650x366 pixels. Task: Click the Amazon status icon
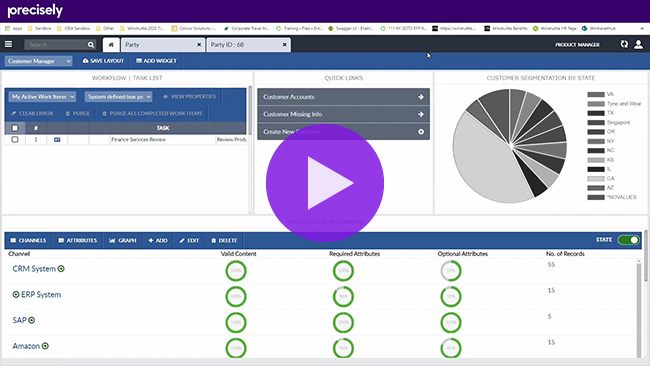tap(45, 346)
